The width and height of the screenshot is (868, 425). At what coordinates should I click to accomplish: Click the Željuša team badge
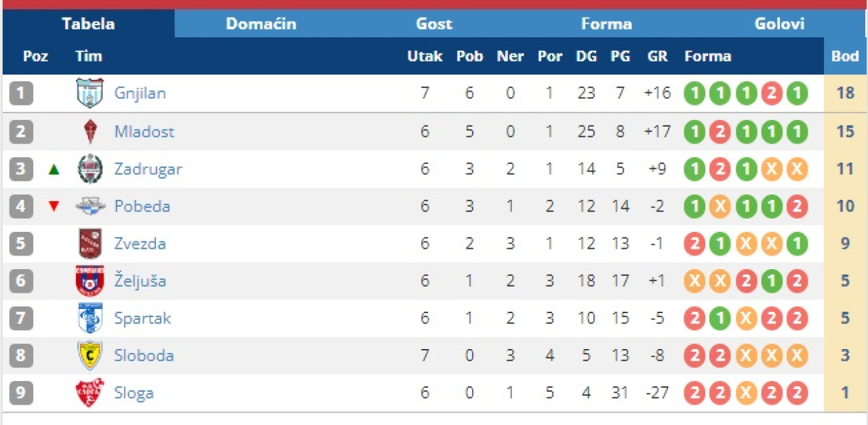[90, 281]
